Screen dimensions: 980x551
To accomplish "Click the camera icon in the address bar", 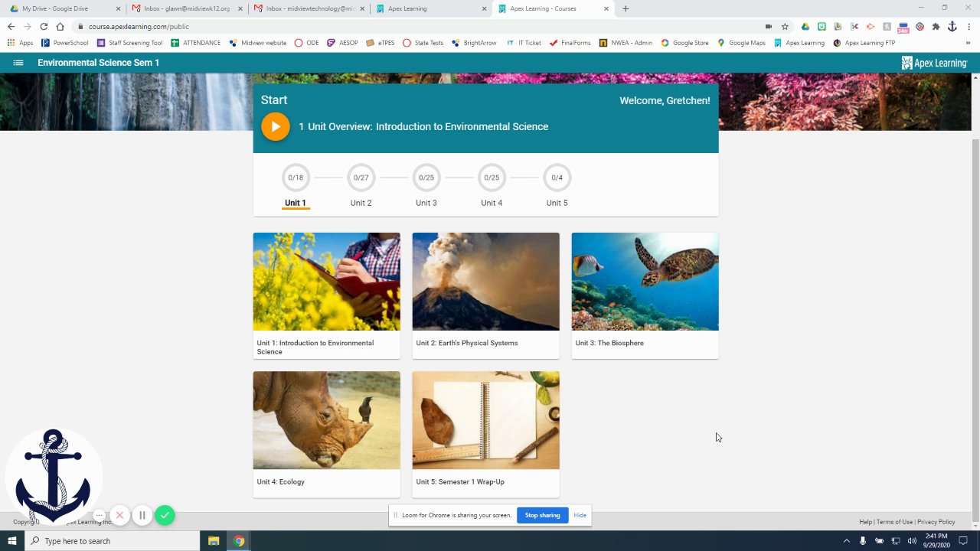I will click(x=769, y=26).
